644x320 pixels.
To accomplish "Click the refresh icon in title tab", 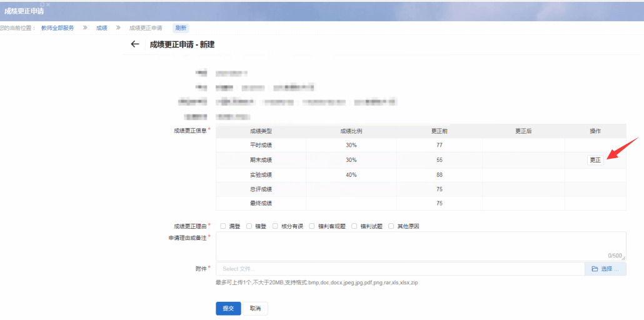I will 42,5.
